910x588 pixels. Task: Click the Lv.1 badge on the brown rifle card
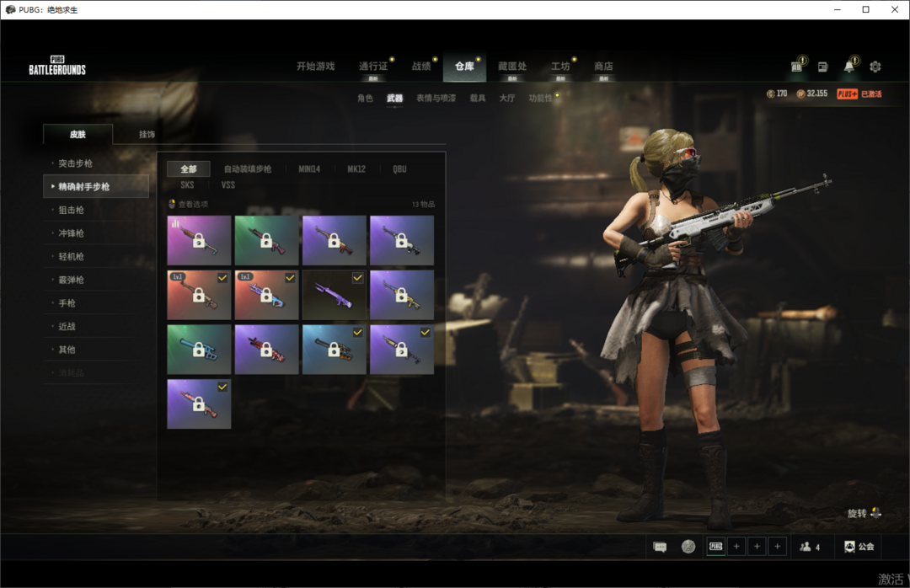[x=178, y=276]
